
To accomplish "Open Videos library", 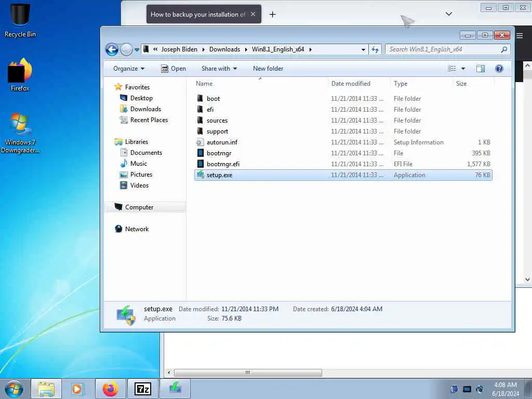I will click(135, 185).
